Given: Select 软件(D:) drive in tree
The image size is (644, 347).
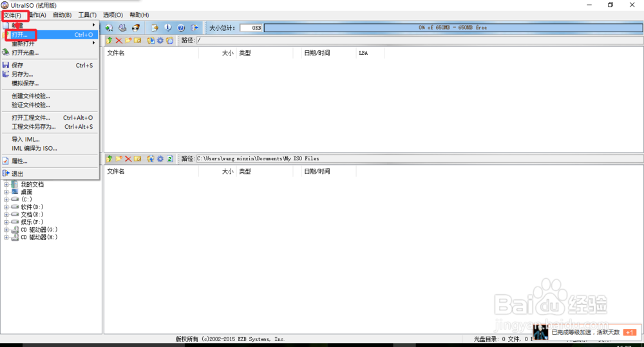Looking at the screenshot, I should (x=32, y=207).
